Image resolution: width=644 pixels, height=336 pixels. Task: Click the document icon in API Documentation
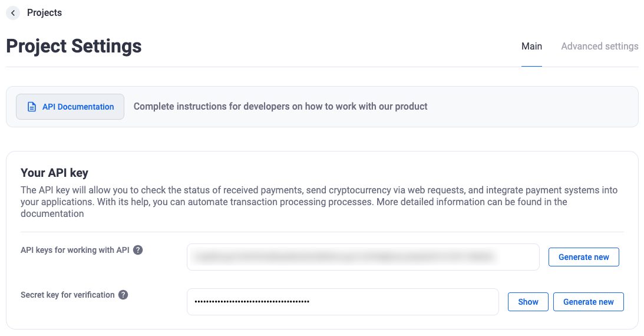[32, 107]
